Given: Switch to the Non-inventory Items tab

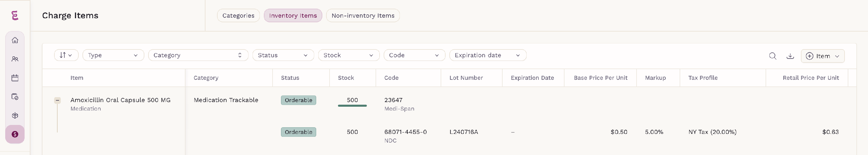Looking at the screenshot, I should click(363, 16).
